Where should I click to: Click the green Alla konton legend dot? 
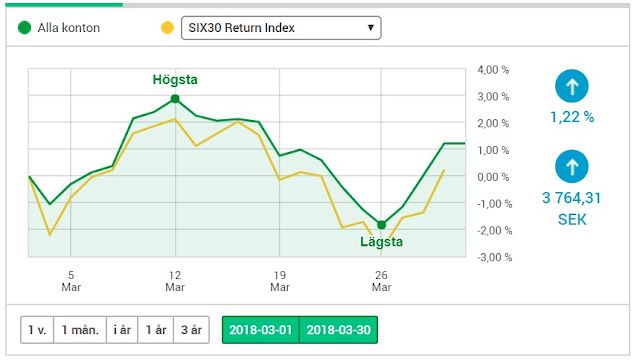(24, 28)
